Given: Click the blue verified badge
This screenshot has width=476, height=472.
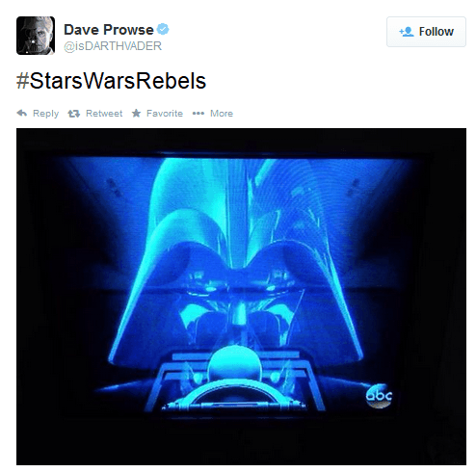Looking at the screenshot, I should (163, 29).
